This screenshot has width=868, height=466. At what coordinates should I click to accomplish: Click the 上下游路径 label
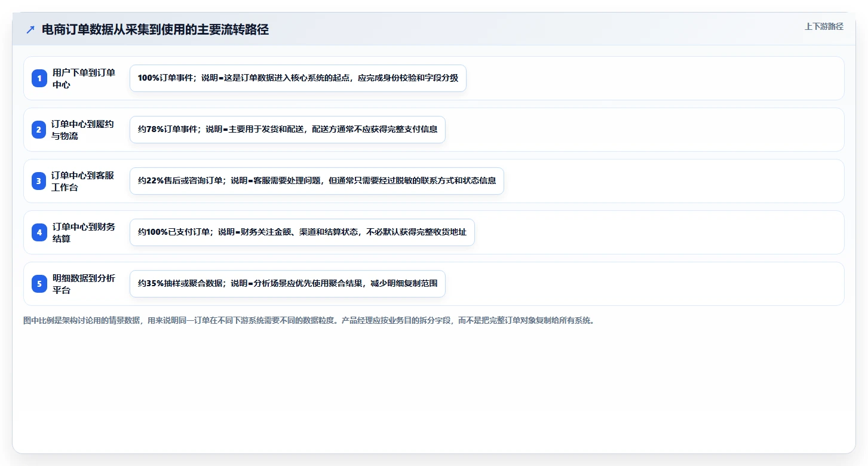pos(824,26)
